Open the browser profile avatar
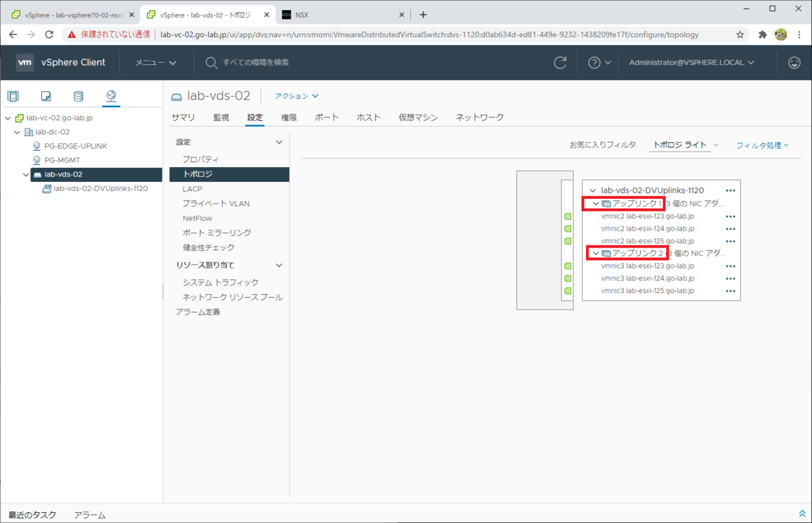The height and width of the screenshot is (523, 812). (781, 34)
